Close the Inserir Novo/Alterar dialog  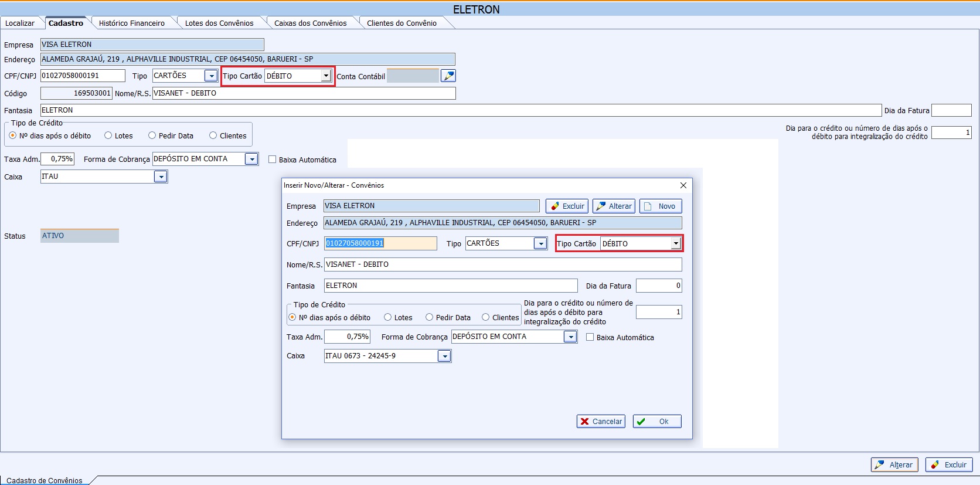683,185
